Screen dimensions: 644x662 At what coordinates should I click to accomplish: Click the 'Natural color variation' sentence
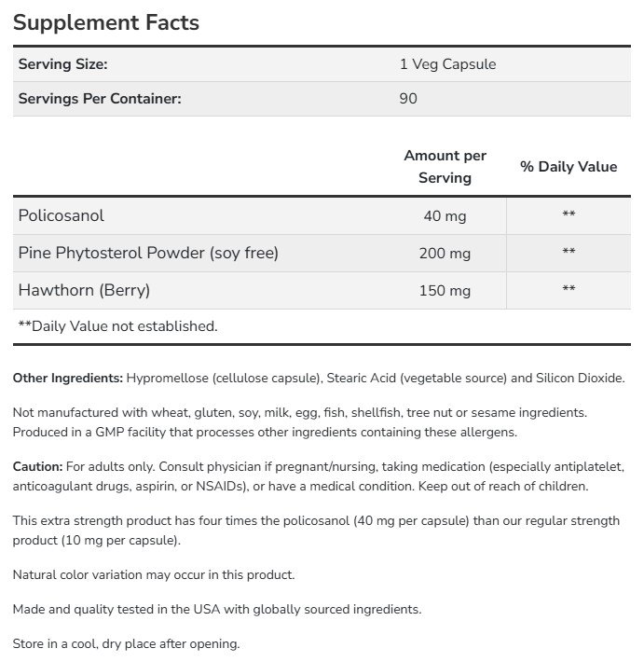[x=154, y=574]
